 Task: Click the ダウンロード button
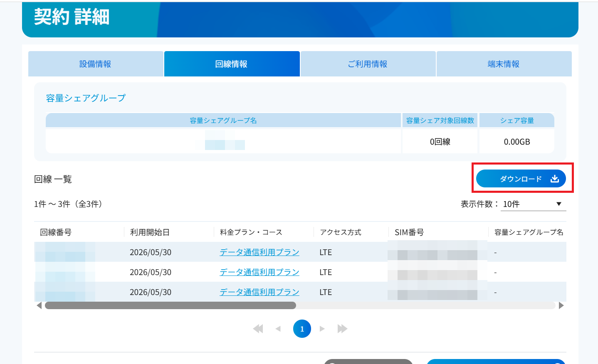[521, 179]
